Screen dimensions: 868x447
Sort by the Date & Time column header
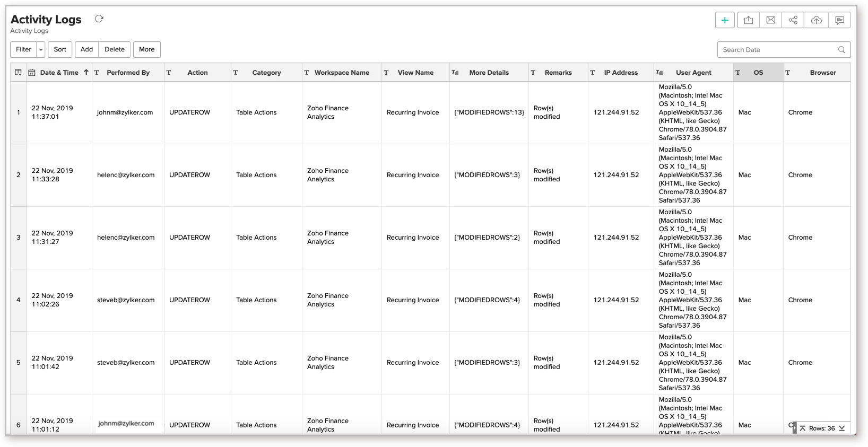[59, 73]
